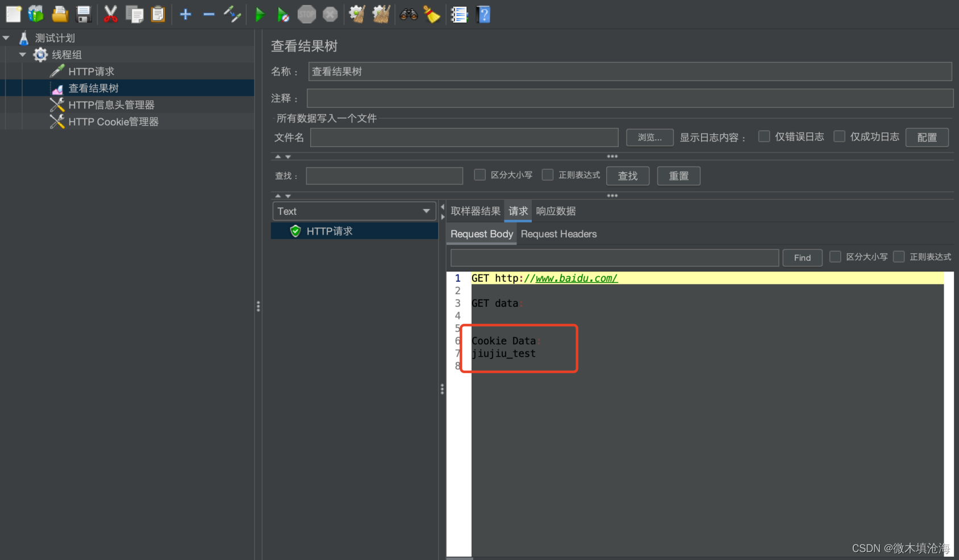Click Start no pauses icon
959x560 pixels.
283,14
